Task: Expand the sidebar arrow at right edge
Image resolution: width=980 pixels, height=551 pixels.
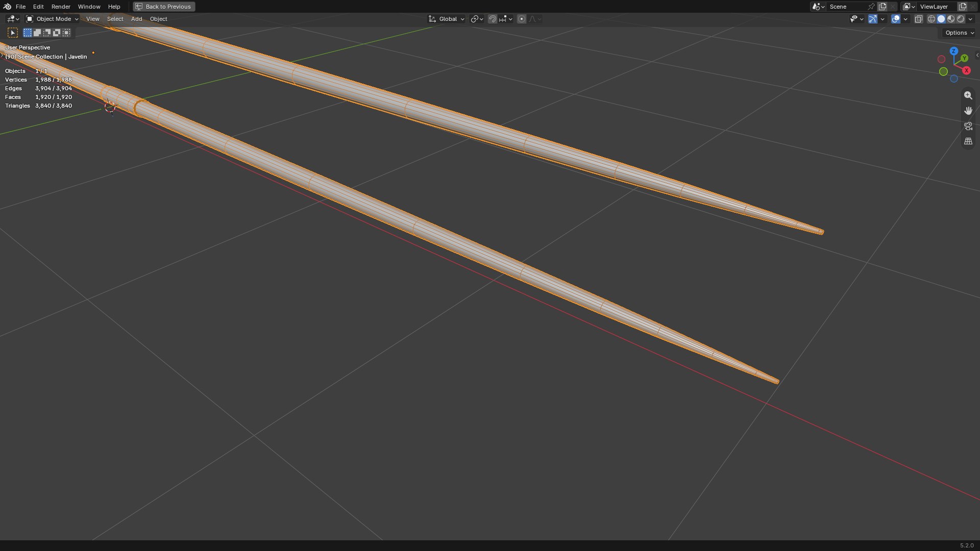Action: pos(977,55)
